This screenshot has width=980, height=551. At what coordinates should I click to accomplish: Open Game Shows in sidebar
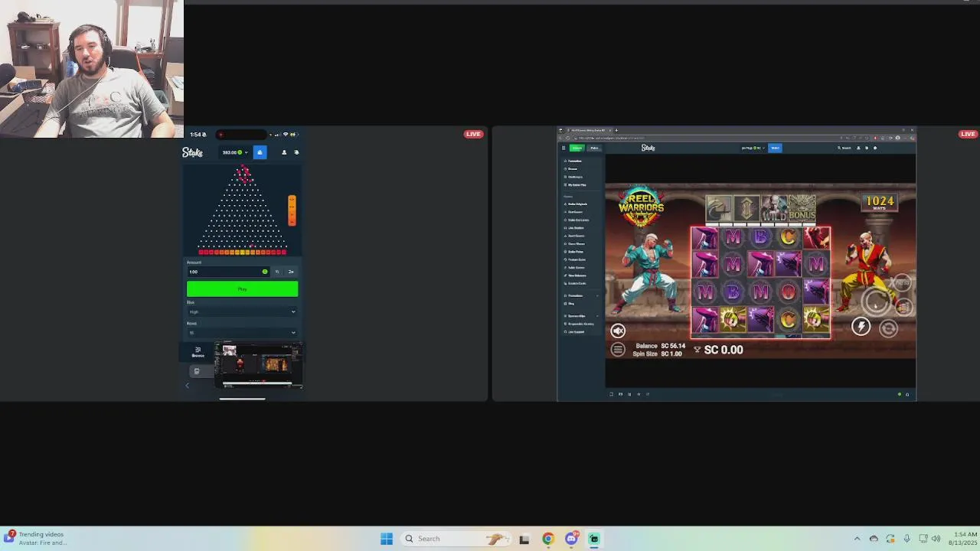point(575,243)
